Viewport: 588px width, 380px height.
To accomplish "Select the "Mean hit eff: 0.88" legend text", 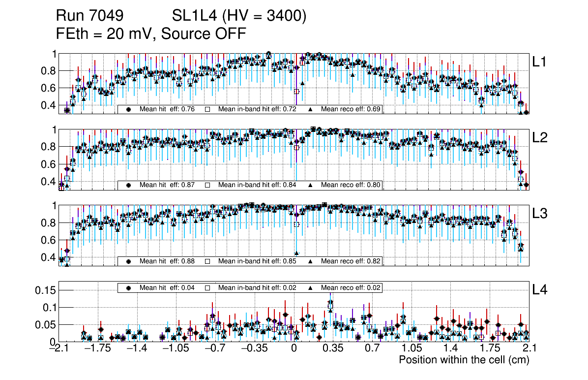I will tap(168, 261).
